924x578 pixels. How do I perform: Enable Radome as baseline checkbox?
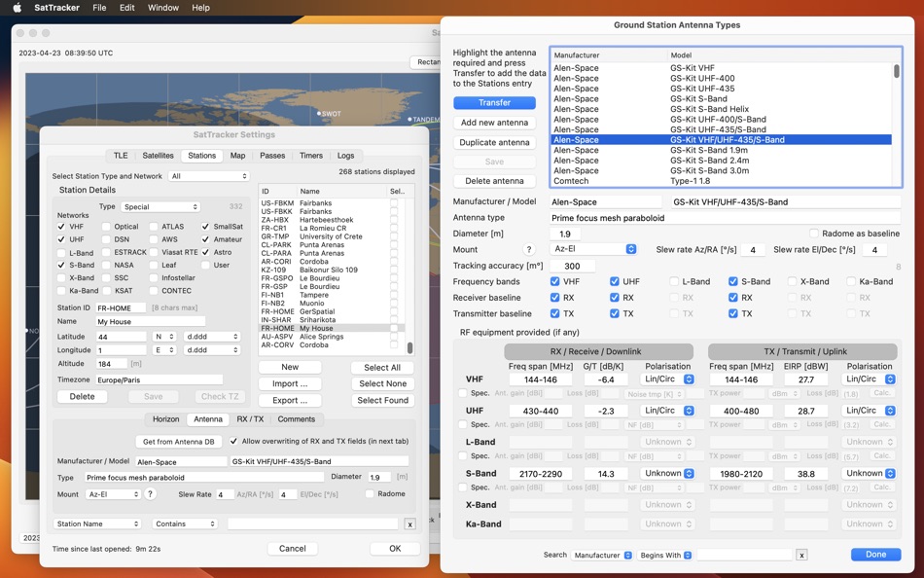pyautogui.click(x=814, y=234)
